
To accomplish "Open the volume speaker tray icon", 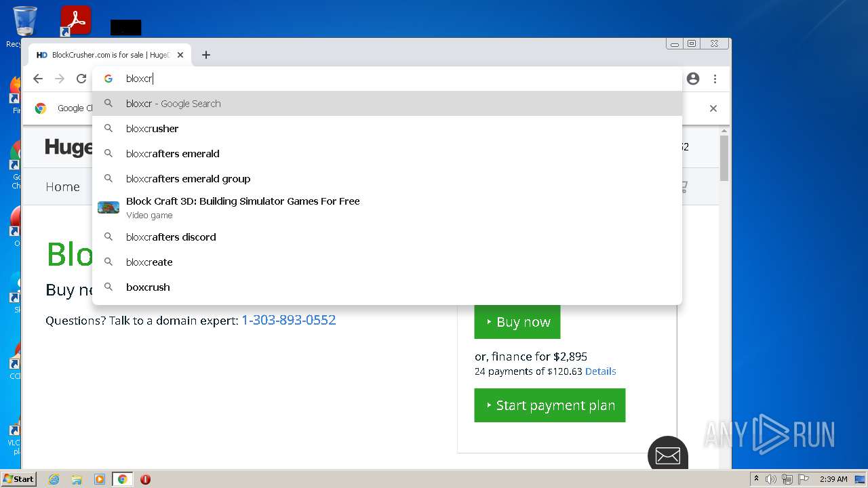I will (771, 479).
